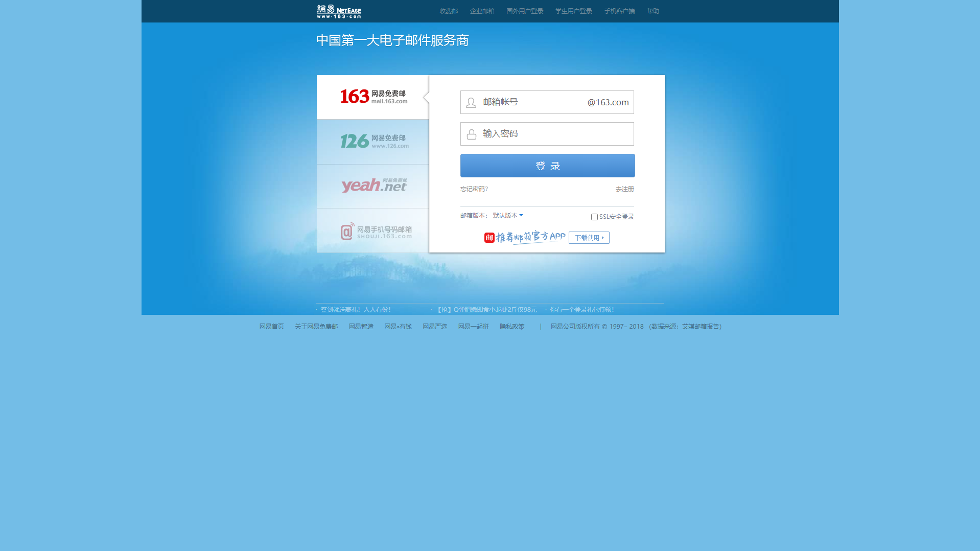Open footer link 网易•有钱
Image resolution: width=980 pixels, height=551 pixels.
398,327
